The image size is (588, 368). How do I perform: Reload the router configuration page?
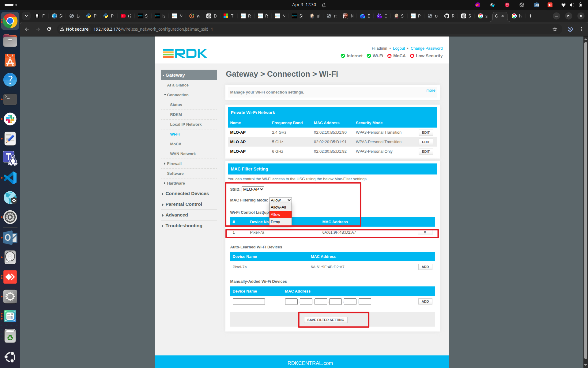pyautogui.click(x=49, y=29)
